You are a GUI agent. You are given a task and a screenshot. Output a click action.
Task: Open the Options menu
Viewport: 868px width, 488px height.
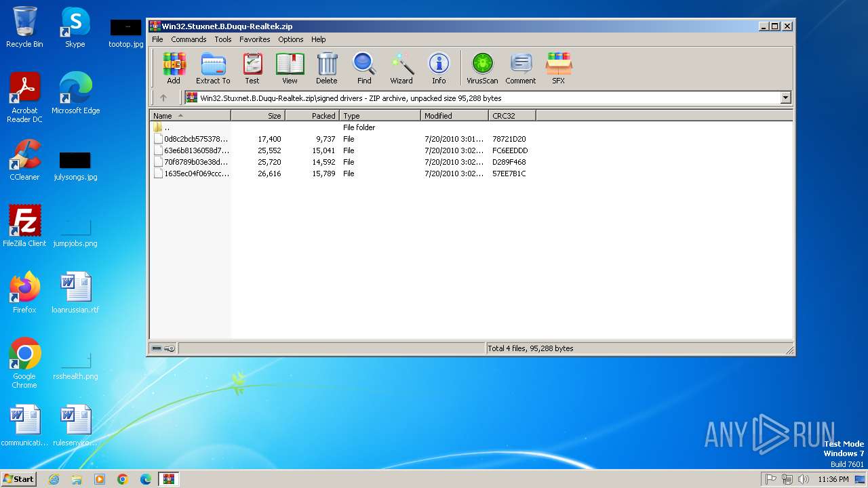tap(291, 39)
